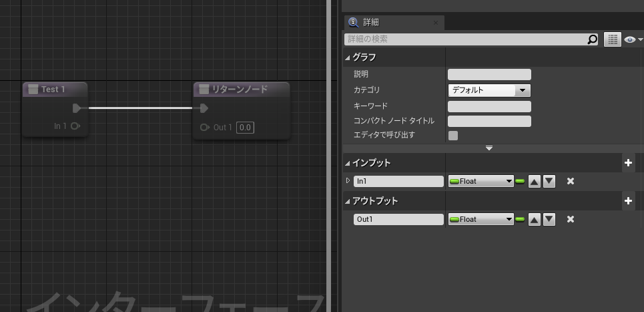
Task: Remove the Out1 parameter
Action: (x=571, y=220)
